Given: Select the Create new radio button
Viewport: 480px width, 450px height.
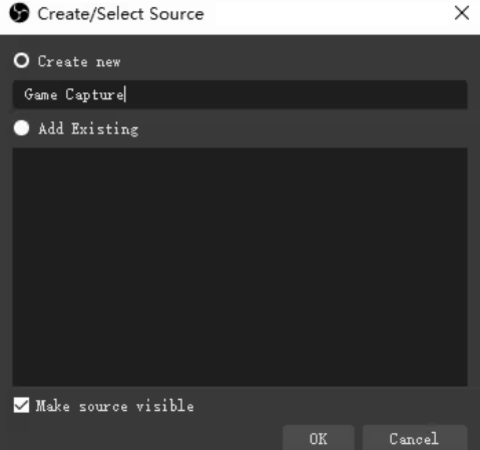Looking at the screenshot, I should pos(21,61).
